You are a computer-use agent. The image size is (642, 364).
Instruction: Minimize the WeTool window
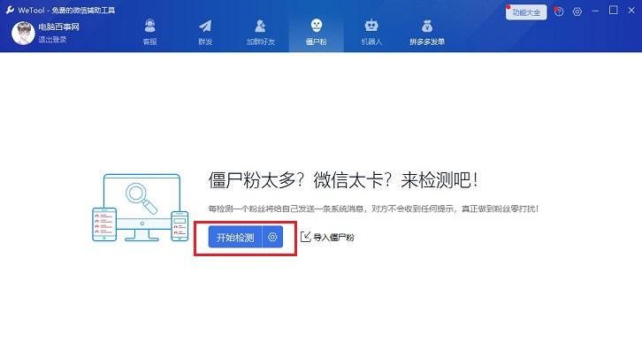[595, 11]
